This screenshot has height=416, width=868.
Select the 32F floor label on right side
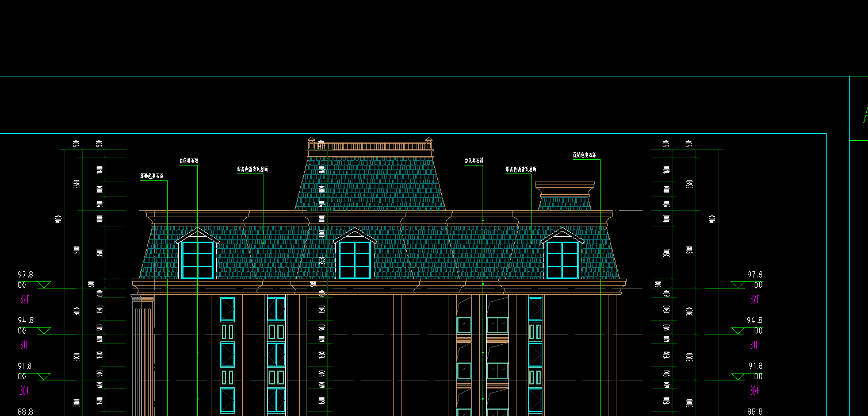click(755, 299)
